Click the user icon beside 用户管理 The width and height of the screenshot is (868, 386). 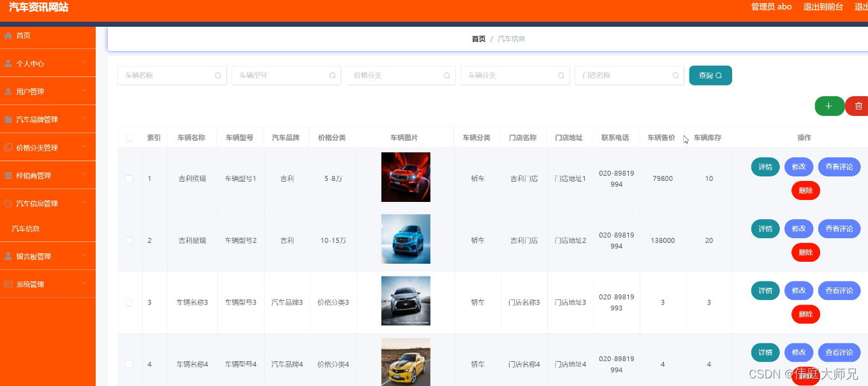coord(9,91)
